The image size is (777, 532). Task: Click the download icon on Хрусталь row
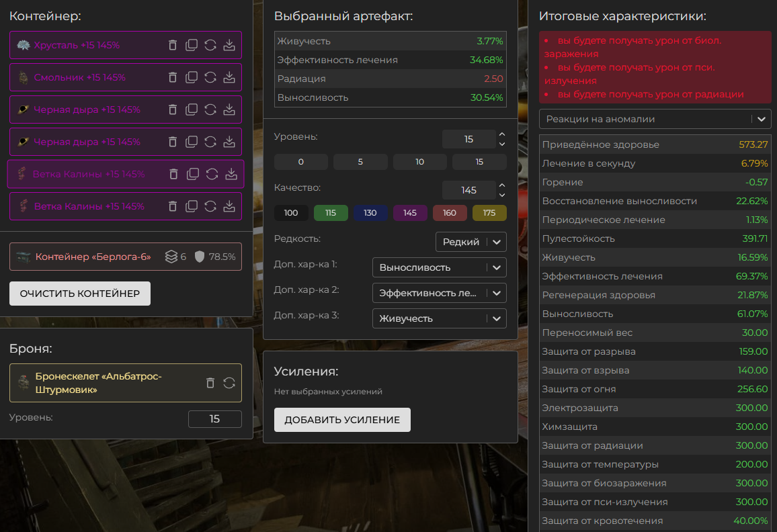[229, 45]
